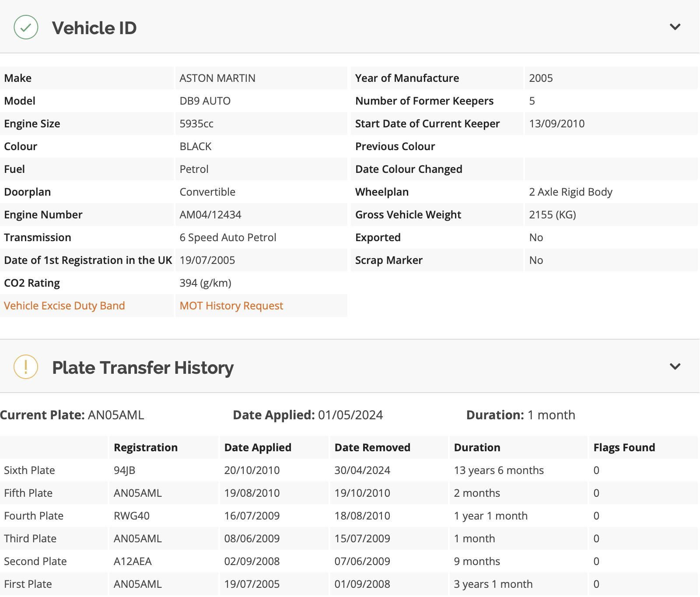
Task: Click year of manufacture 2005
Action: [x=541, y=78]
